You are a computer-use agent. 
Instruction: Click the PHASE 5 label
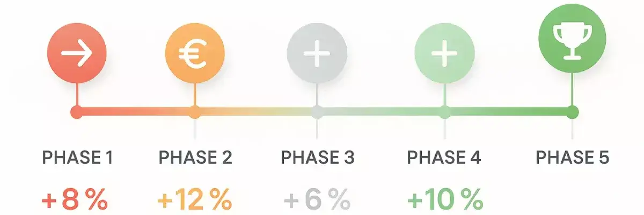tap(573, 158)
